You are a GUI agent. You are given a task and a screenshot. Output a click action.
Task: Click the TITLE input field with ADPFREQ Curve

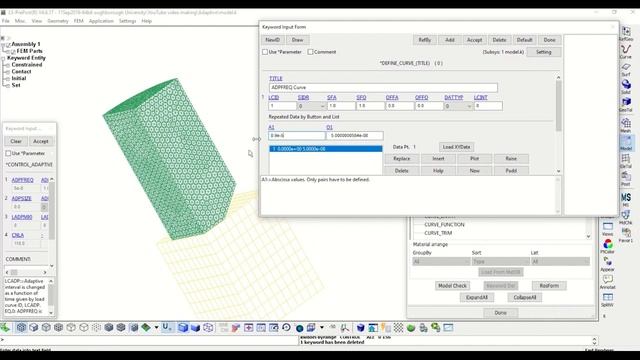point(383,87)
